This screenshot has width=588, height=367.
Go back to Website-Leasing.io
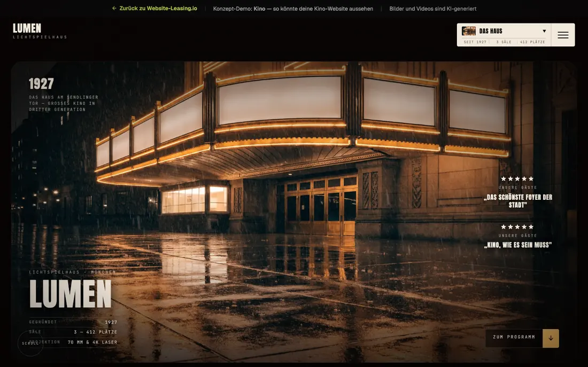[154, 8]
